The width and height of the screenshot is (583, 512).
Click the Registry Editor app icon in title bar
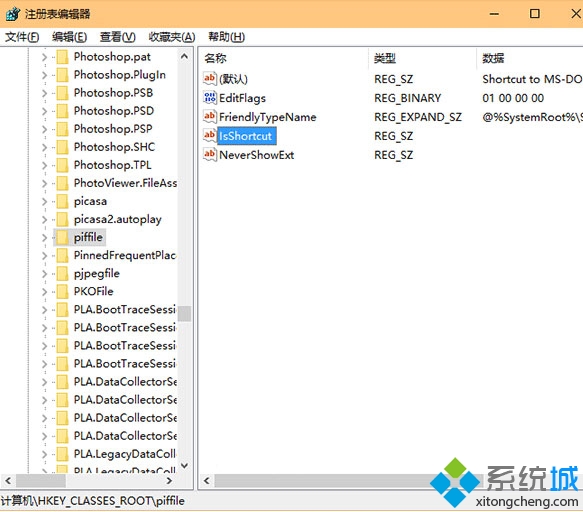[12, 14]
